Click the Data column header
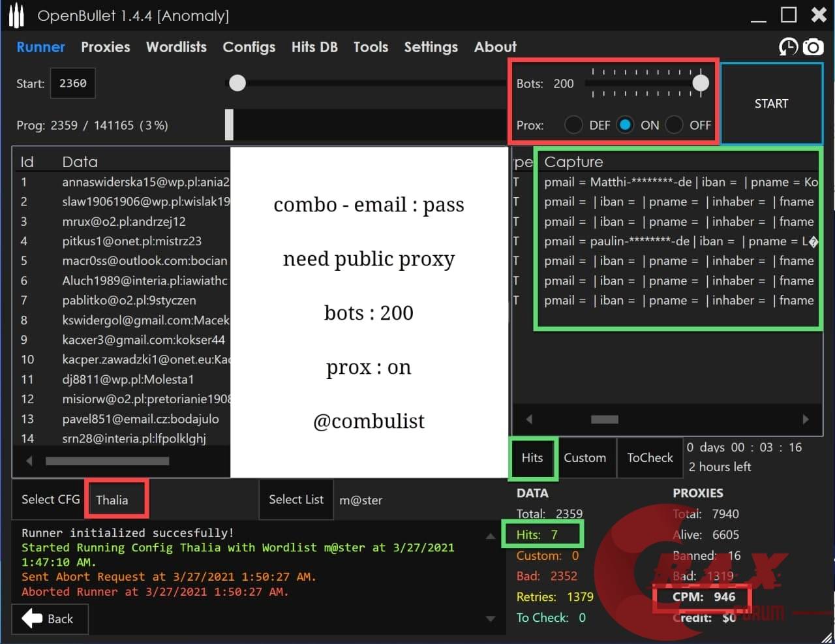This screenshot has height=644, width=835. [x=80, y=162]
